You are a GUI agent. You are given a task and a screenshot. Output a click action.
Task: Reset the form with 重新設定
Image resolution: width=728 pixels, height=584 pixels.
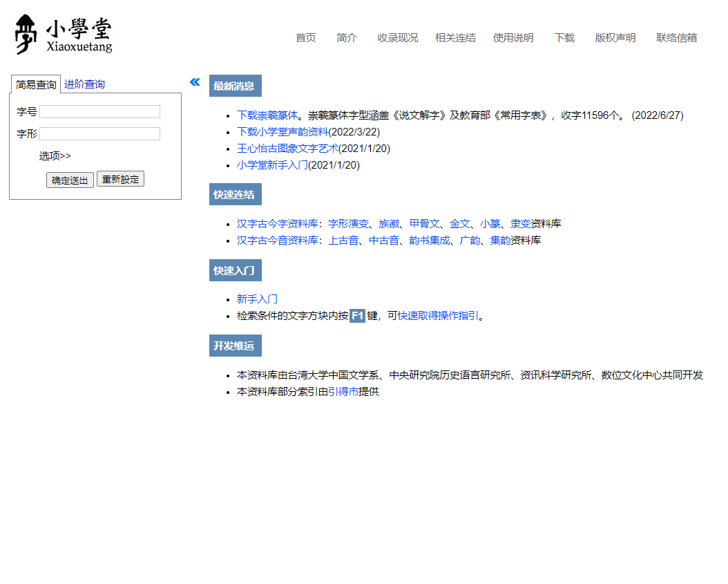120,179
